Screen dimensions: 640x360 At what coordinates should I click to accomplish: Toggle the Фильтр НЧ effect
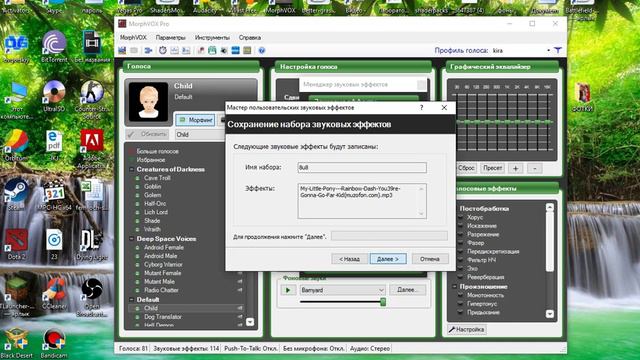click(460, 260)
